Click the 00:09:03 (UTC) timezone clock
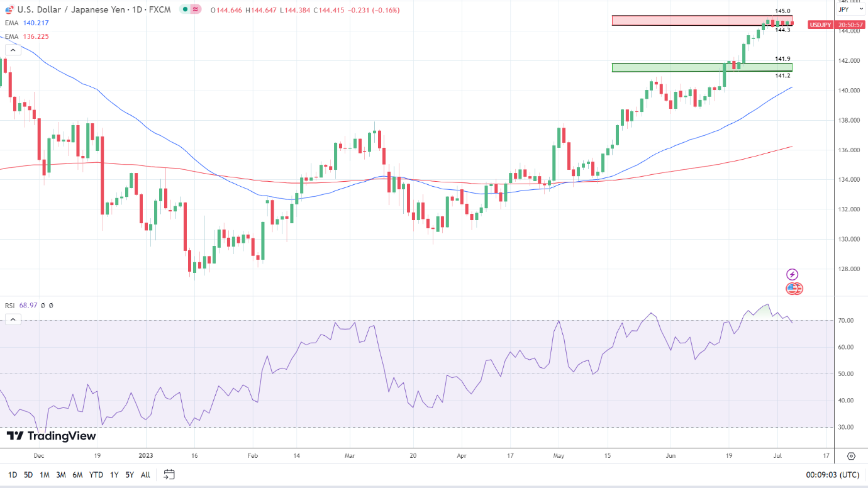The height and width of the screenshot is (488, 868). (x=832, y=475)
